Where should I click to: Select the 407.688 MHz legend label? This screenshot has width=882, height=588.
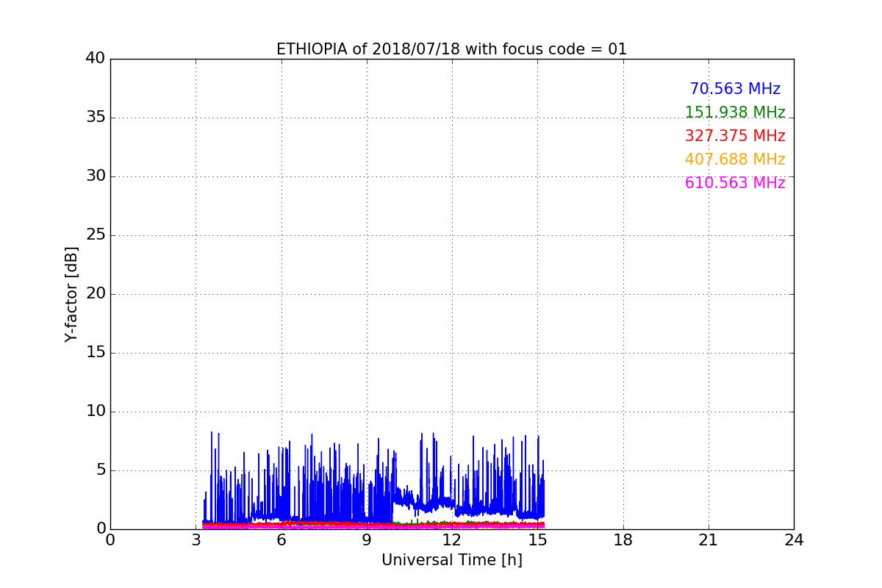pyautogui.click(x=735, y=159)
